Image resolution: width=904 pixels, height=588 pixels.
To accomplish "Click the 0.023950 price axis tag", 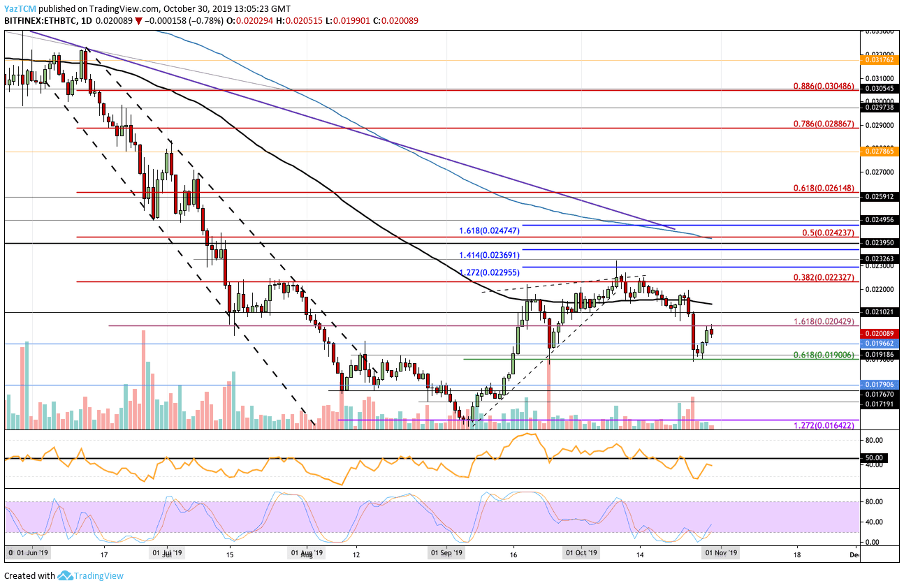I will pyautogui.click(x=880, y=243).
